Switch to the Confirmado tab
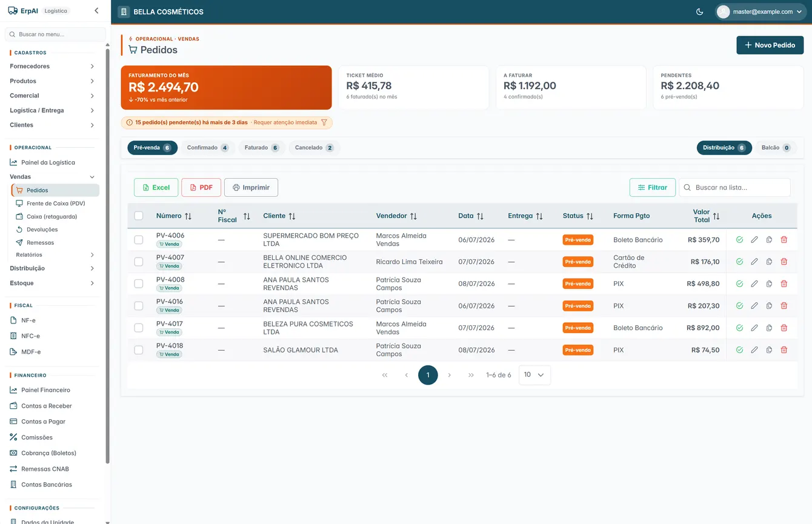 click(x=208, y=148)
